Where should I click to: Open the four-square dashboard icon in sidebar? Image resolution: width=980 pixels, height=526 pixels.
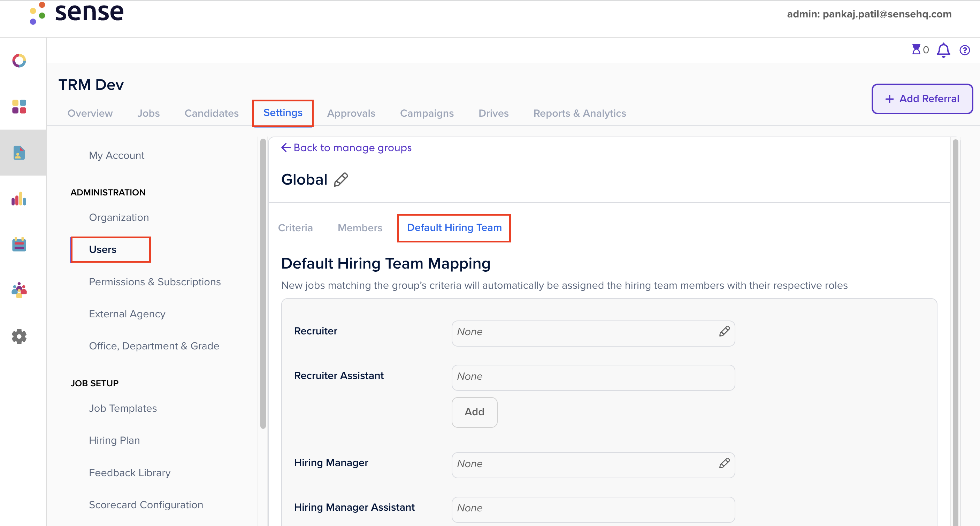(x=19, y=107)
